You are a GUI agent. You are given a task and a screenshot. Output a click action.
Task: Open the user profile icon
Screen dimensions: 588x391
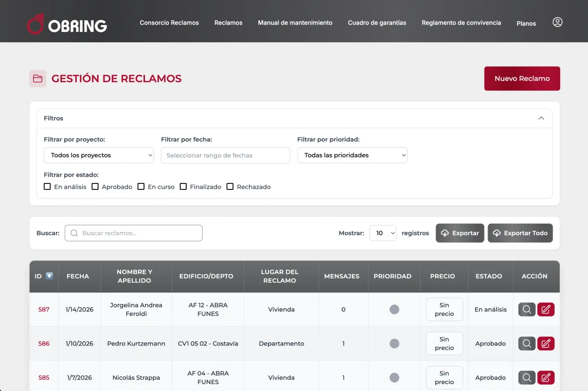pyautogui.click(x=557, y=22)
